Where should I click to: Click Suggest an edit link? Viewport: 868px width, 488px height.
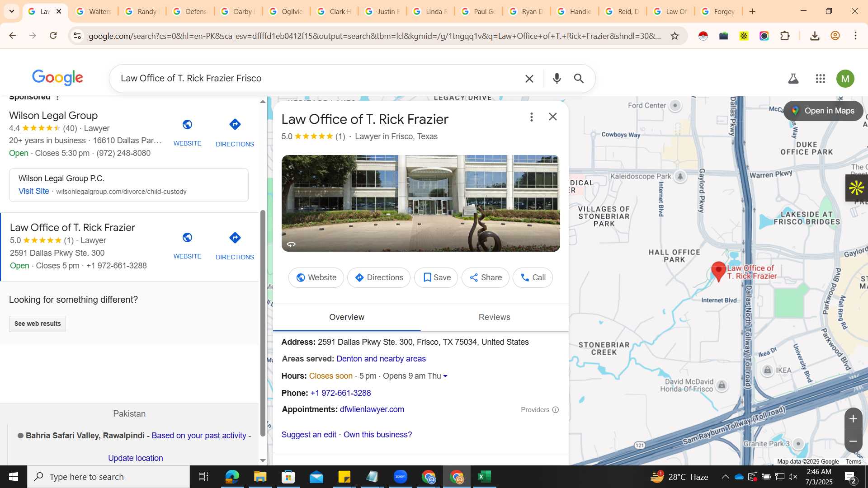coord(309,435)
